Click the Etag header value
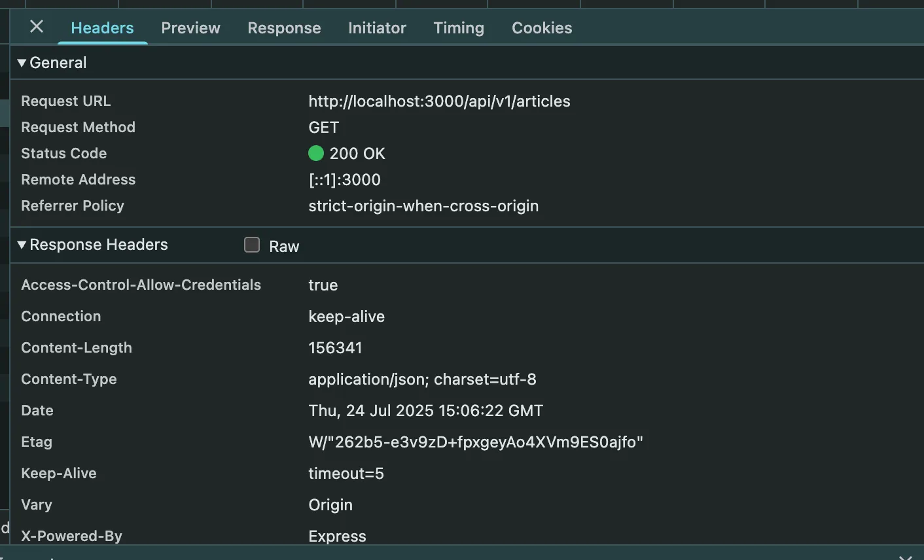Viewport: 924px width, 560px height. pos(476,442)
